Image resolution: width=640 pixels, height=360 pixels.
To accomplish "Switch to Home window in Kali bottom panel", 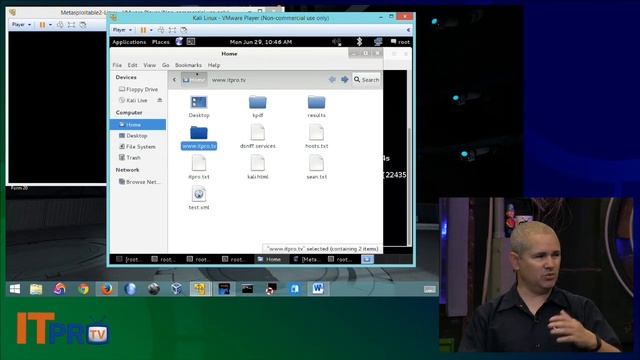I will (270, 259).
